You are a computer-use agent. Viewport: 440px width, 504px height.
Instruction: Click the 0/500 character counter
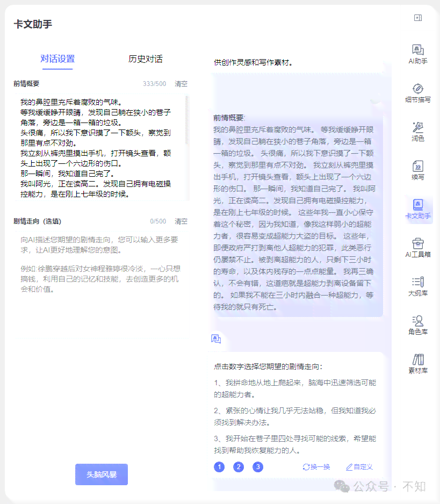click(x=158, y=221)
